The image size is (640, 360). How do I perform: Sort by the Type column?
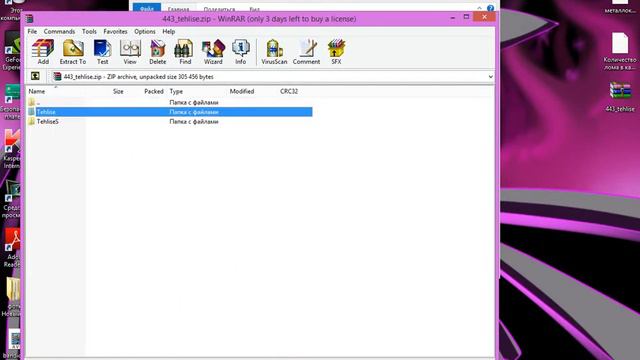point(176,91)
